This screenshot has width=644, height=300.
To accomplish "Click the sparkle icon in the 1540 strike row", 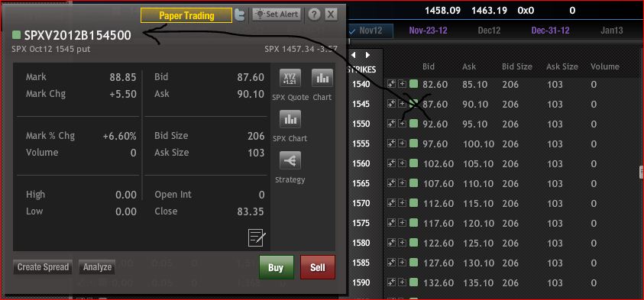I will click(x=391, y=84).
